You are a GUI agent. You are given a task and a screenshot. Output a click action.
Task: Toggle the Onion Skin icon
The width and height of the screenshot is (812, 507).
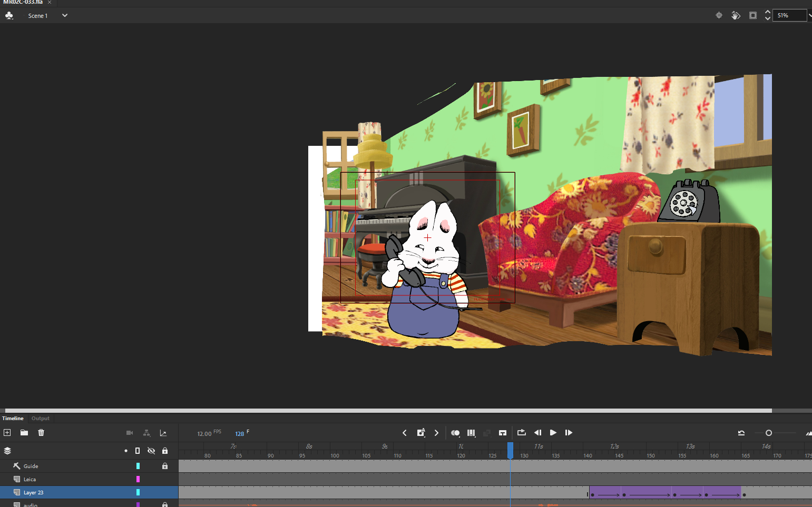coord(455,433)
